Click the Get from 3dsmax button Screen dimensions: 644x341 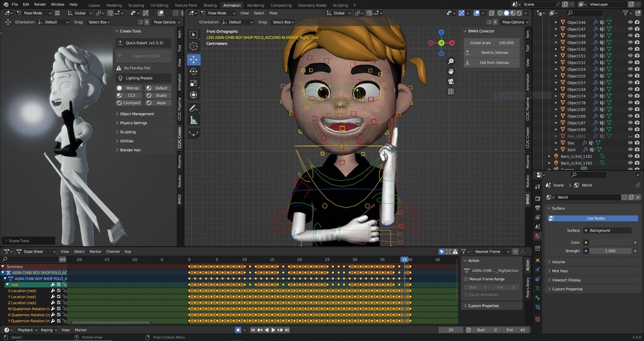coord(492,62)
